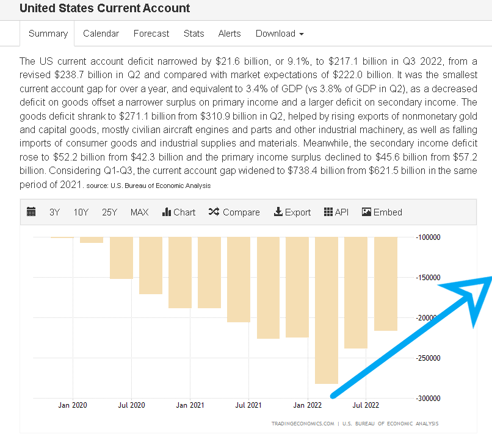The image size is (492, 448).
Task: View the Alerts tab
Action: pos(230,34)
